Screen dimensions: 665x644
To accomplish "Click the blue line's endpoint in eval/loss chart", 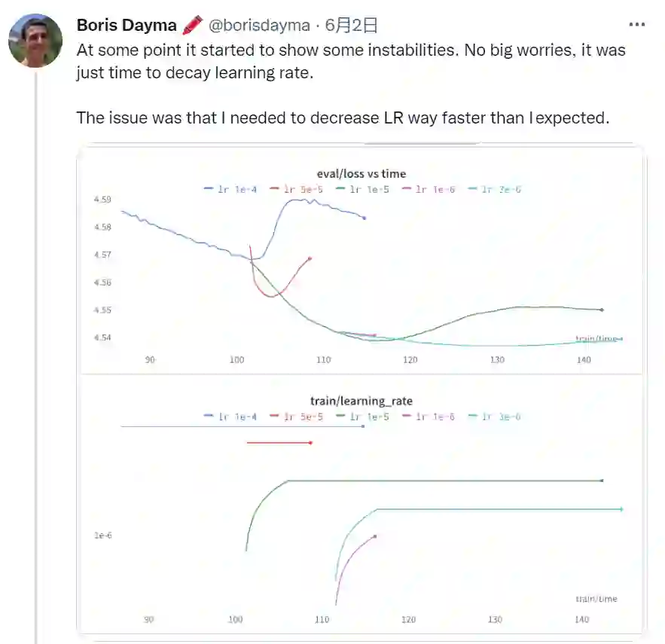I will point(365,218).
